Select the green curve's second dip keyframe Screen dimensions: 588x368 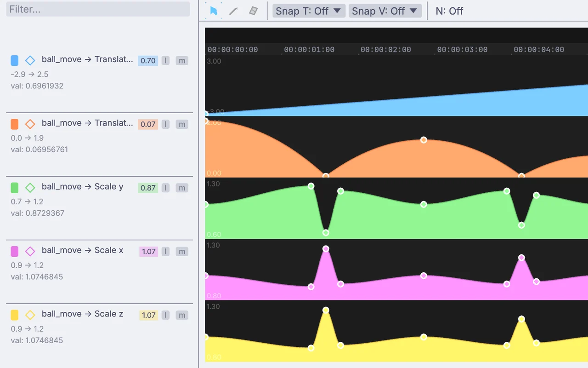click(x=521, y=225)
